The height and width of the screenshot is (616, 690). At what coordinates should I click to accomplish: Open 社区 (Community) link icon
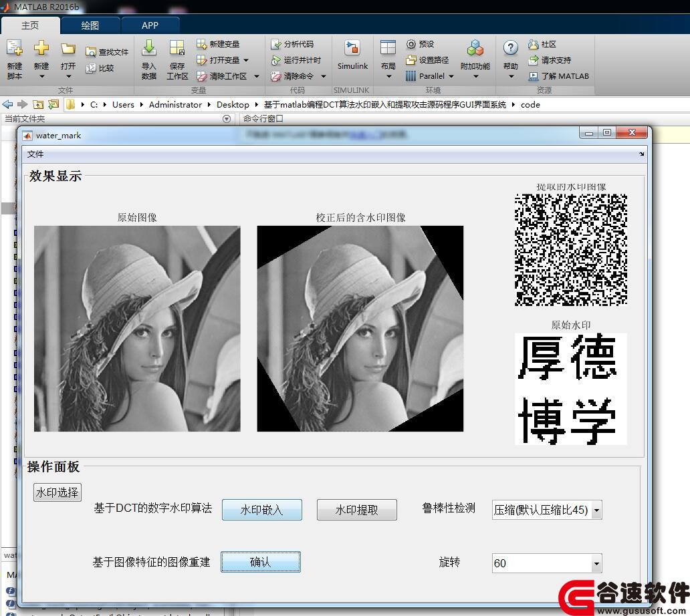tap(534, 44)
